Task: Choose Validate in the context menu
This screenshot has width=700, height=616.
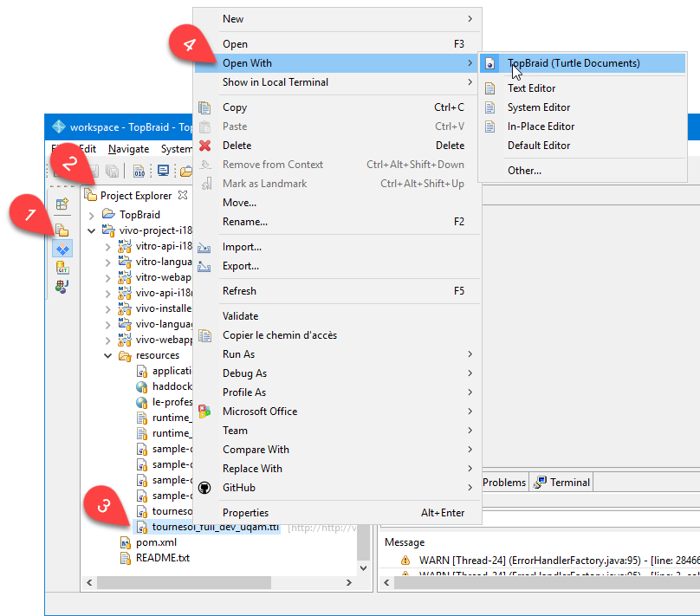Action: point(338,316)
